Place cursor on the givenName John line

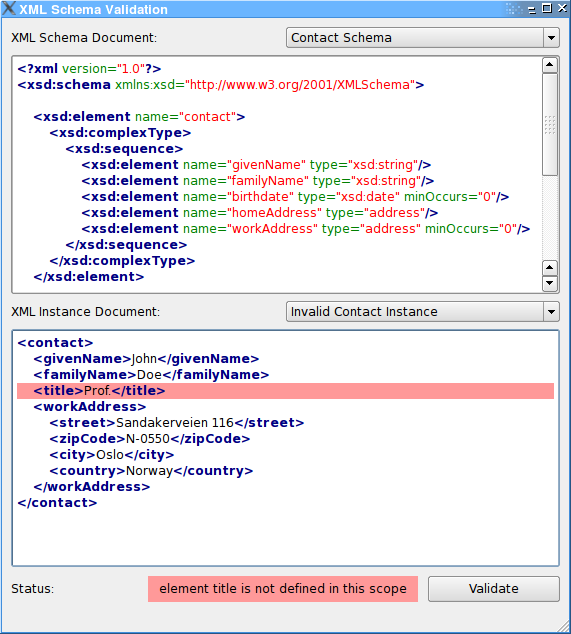146,359
